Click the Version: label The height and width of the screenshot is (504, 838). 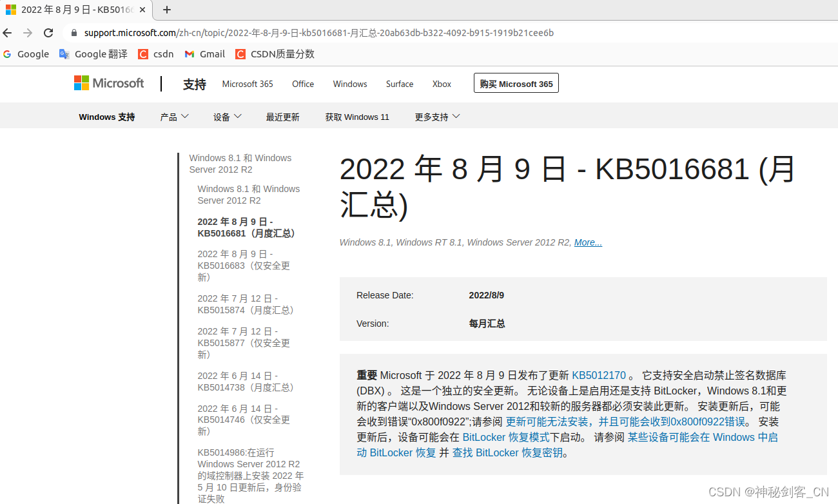coord(373,324)
